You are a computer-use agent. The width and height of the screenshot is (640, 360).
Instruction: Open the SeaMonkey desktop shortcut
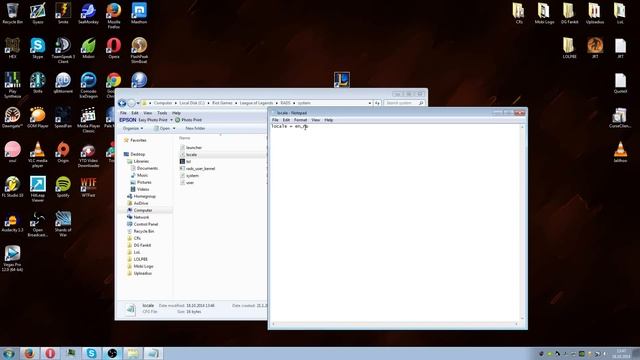point(88,13)
